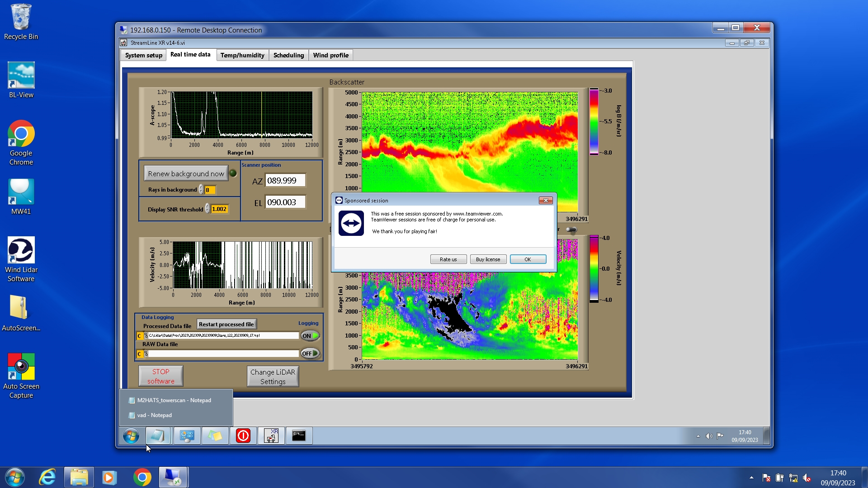Toggle small switch above velocity plot
The height and width of the screenshot is (488, 868).
(x=571, y=230)
